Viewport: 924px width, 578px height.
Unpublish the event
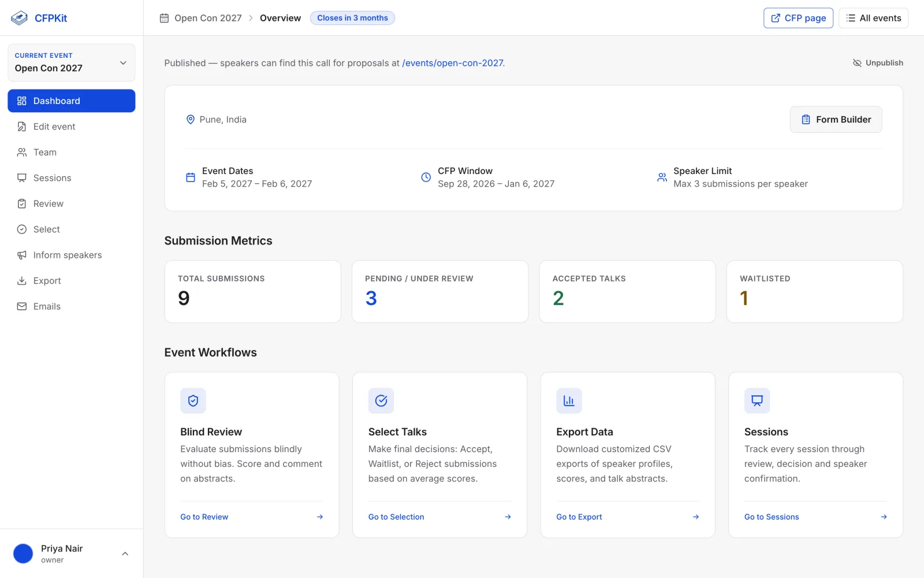point(878,63)
